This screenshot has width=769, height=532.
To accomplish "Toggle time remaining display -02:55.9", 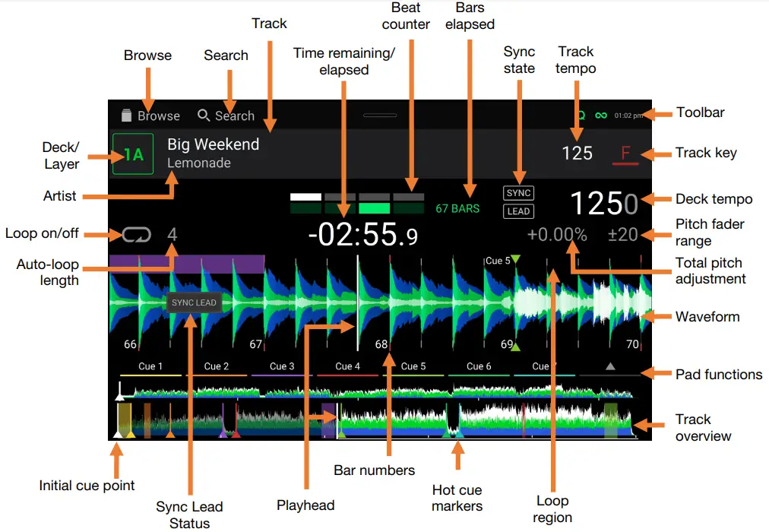I will pyautogui.click(x=363, y=235).
